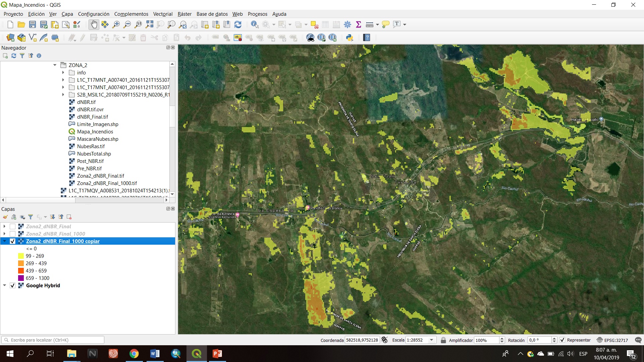The image size is (644, 362).
Task: Uncheck the Representar render checkbox
Action: tap(562, 340)
